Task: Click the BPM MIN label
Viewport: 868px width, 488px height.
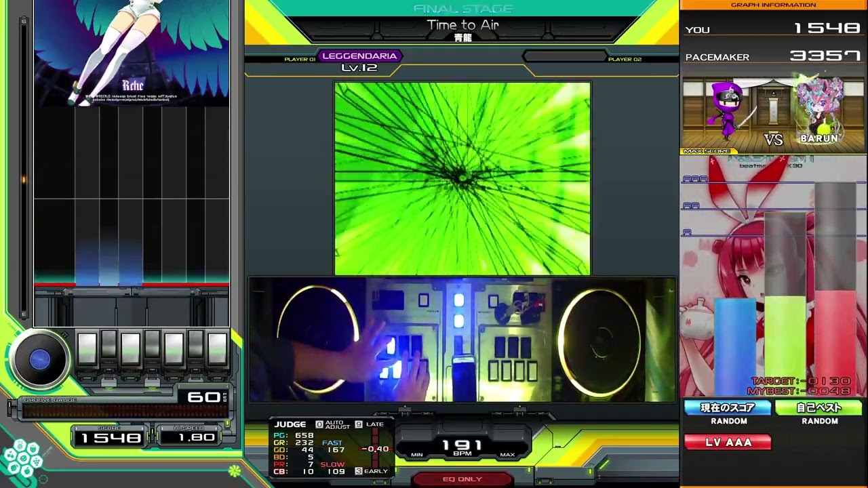Action: pos(417,455)
